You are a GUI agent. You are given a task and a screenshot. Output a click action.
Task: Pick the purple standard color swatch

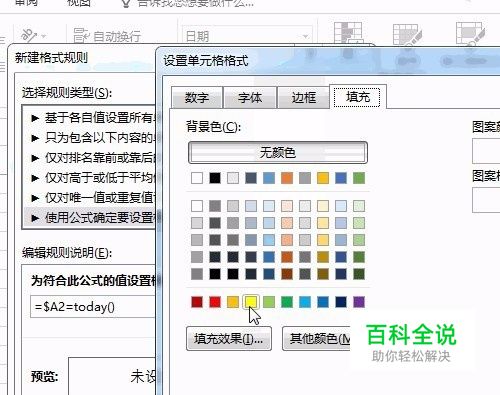pos(359,302)
